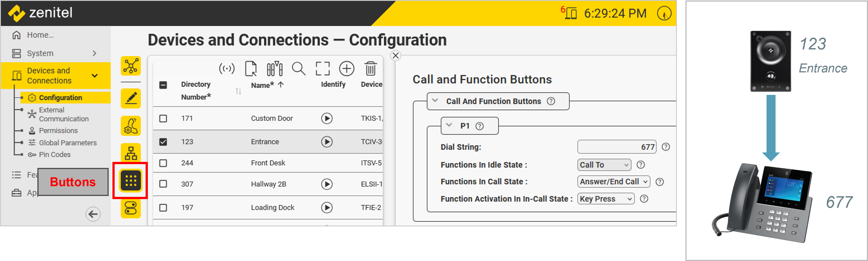Collapse the P1 section chevron
868x261 pixels.
(449, 125)
